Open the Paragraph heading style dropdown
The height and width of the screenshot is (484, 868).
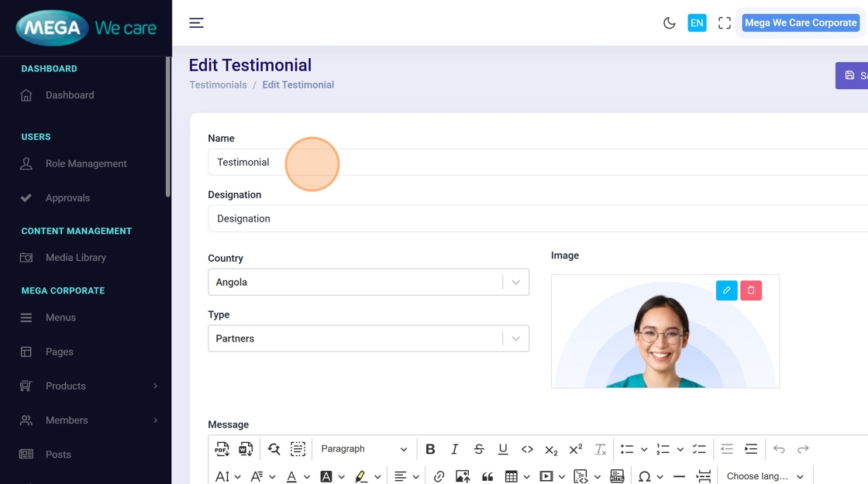click(363, 449)
